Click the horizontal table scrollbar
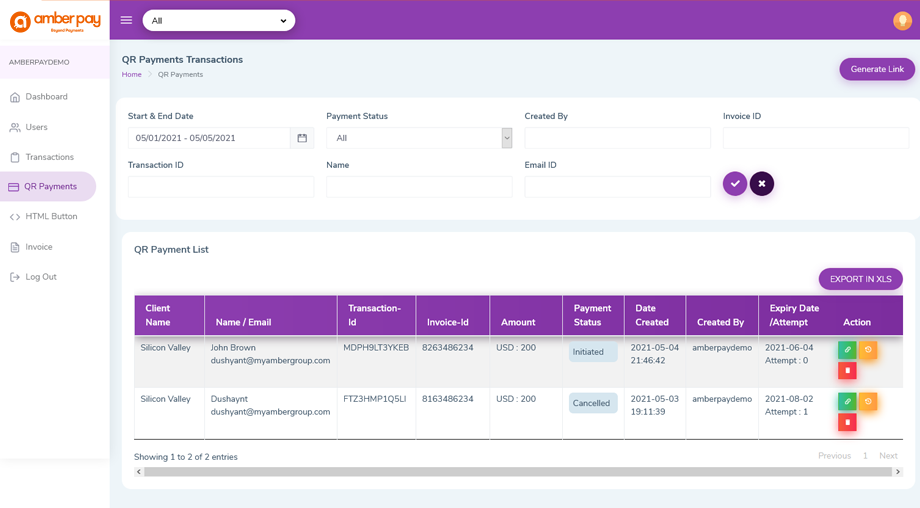The height and width of the screenshot is (508, 920). click(518, 472)
